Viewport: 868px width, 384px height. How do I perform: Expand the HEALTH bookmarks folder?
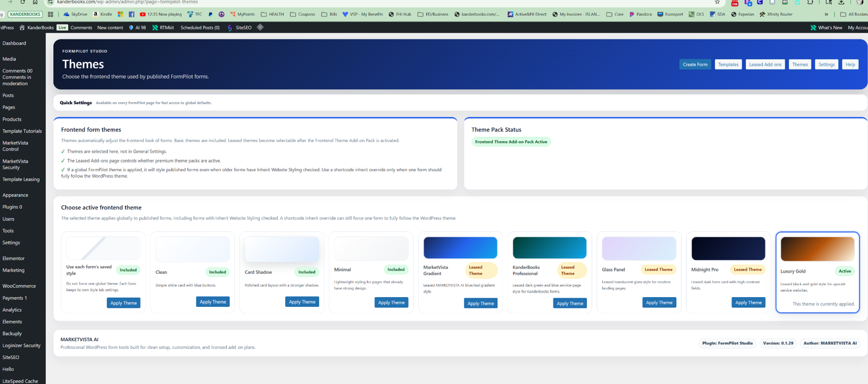[272, 14]
